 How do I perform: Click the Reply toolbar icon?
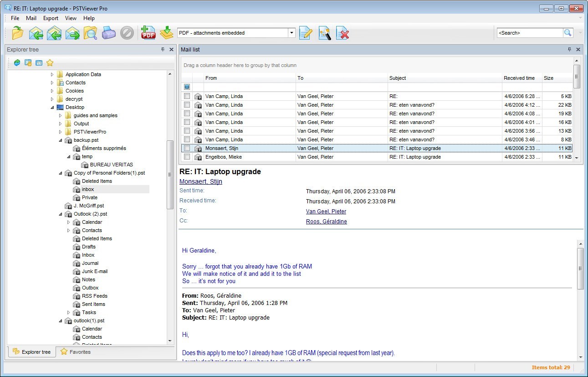[36, 33]
